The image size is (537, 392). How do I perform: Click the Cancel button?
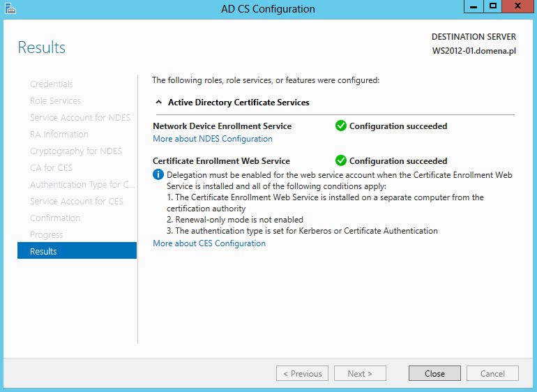point(492,373)
